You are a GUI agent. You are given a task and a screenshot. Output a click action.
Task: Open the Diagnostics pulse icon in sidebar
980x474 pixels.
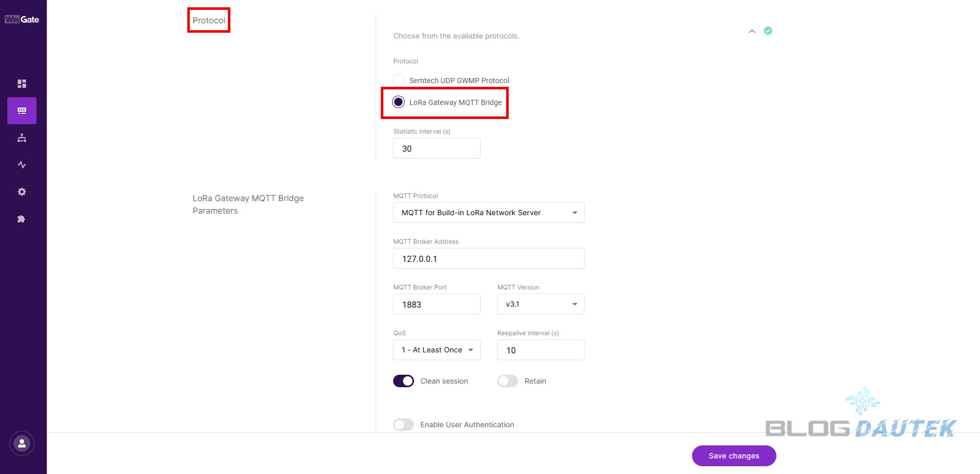22,165
